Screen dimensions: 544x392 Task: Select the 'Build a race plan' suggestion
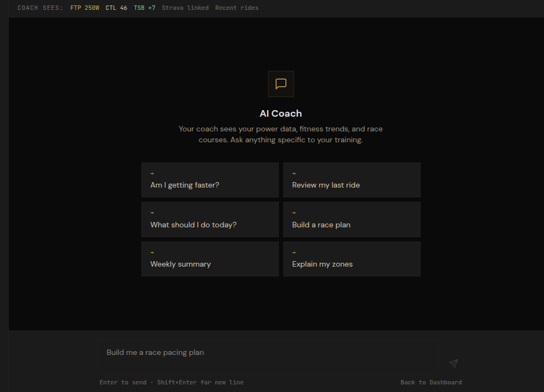pos(351,220)
